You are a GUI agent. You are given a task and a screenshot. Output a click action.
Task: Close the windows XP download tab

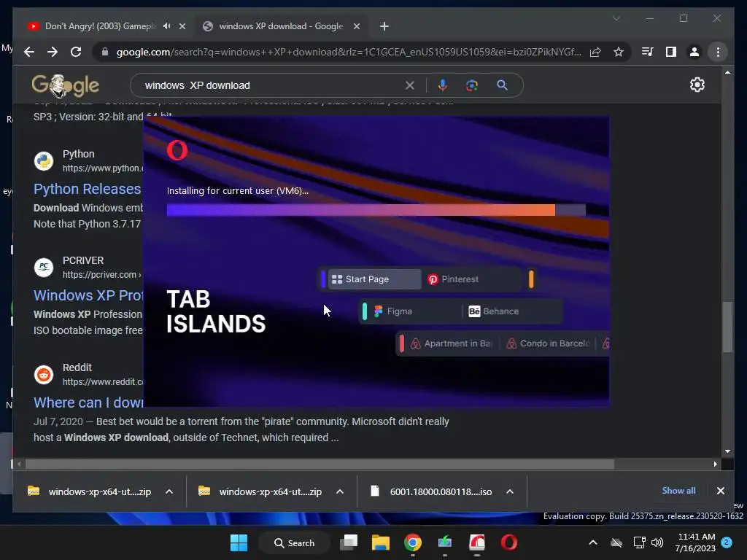(356, 26)
